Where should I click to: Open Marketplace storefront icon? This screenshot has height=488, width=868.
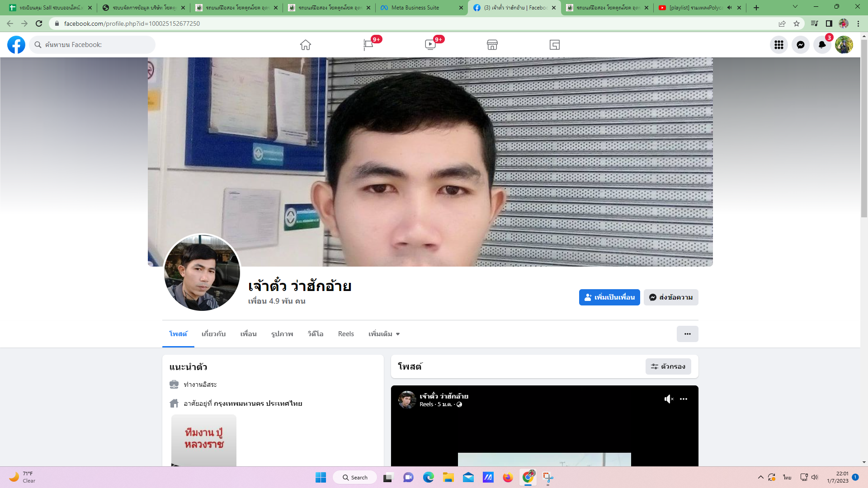click(492, 45)
